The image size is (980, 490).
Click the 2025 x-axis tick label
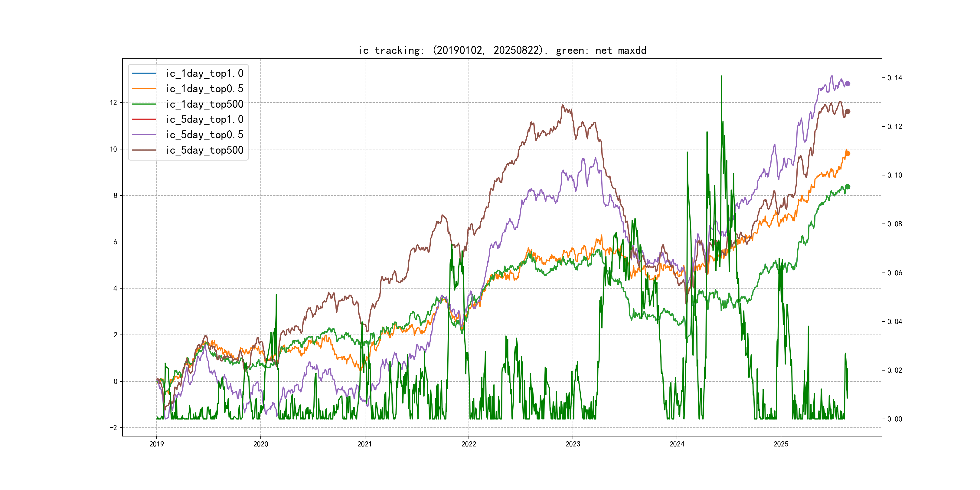781,444
